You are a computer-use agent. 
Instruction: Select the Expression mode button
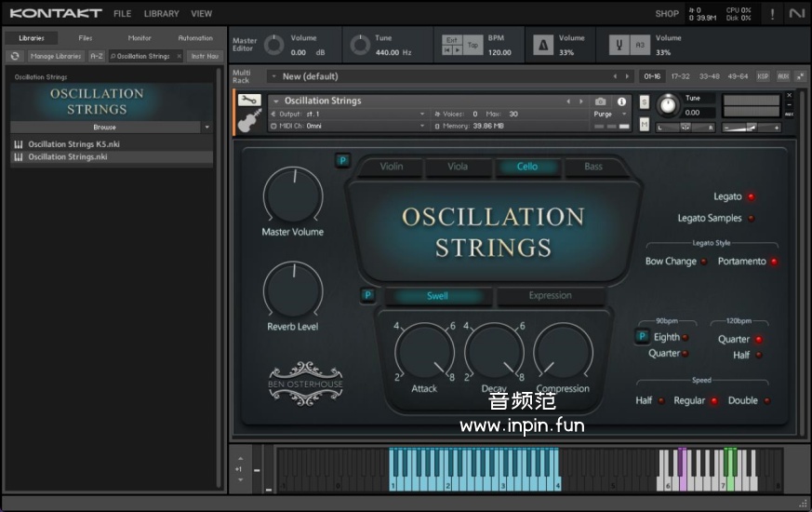click(550, 296)
